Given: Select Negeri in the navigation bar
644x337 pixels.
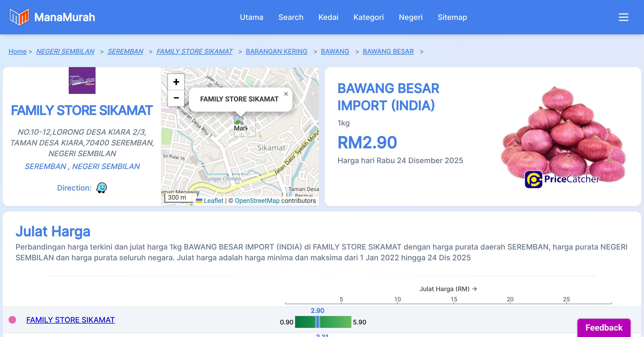Looking at the screenshot, I should [411, 17].
